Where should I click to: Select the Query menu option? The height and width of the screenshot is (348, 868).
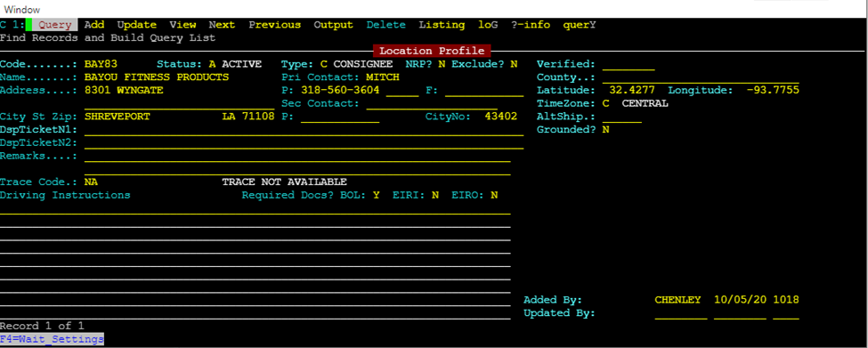click(x=55, y=25)
